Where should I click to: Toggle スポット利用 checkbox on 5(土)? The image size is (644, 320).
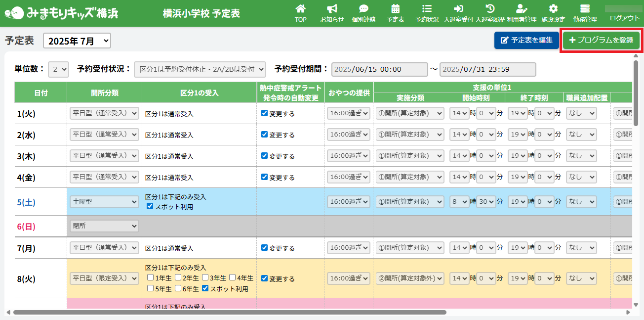(x=150, y=207)
